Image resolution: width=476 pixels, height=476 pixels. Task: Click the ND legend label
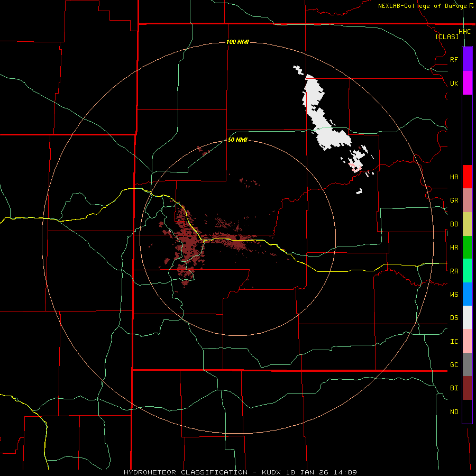point(454,412)
